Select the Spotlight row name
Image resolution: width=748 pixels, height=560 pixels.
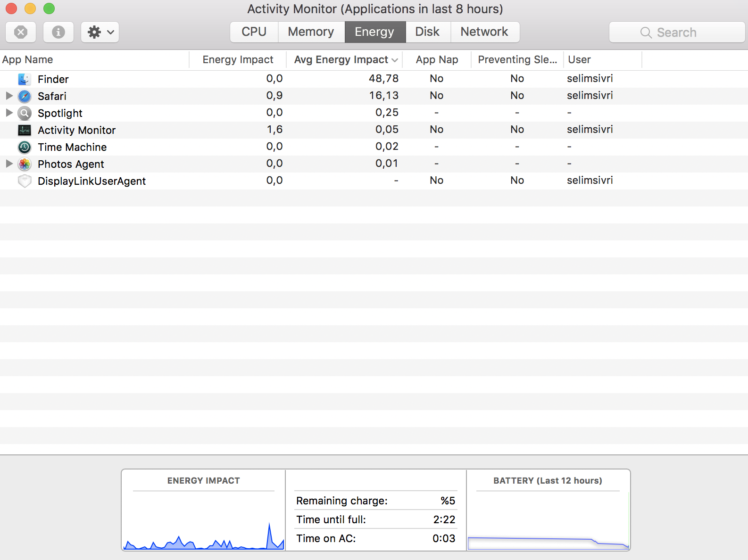60,113
